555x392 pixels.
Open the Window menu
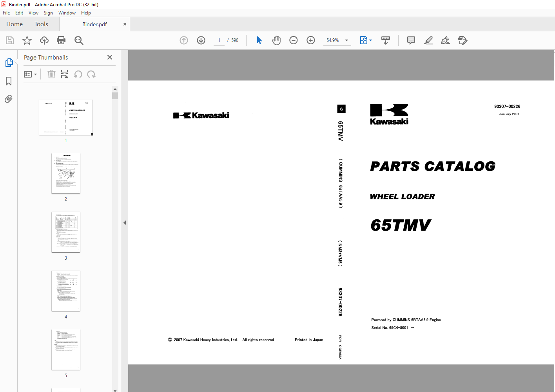pyautogui.click(x=67, y=13)
